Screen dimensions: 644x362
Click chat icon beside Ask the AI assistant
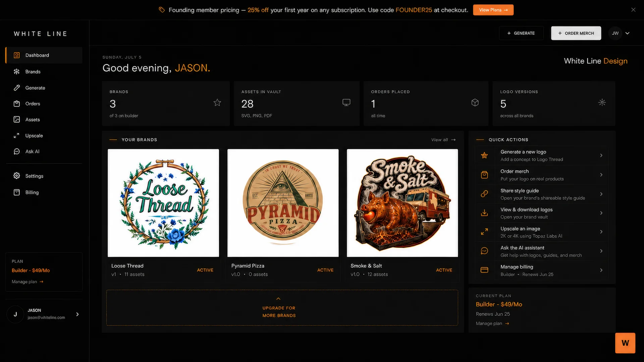pos(484,251)
